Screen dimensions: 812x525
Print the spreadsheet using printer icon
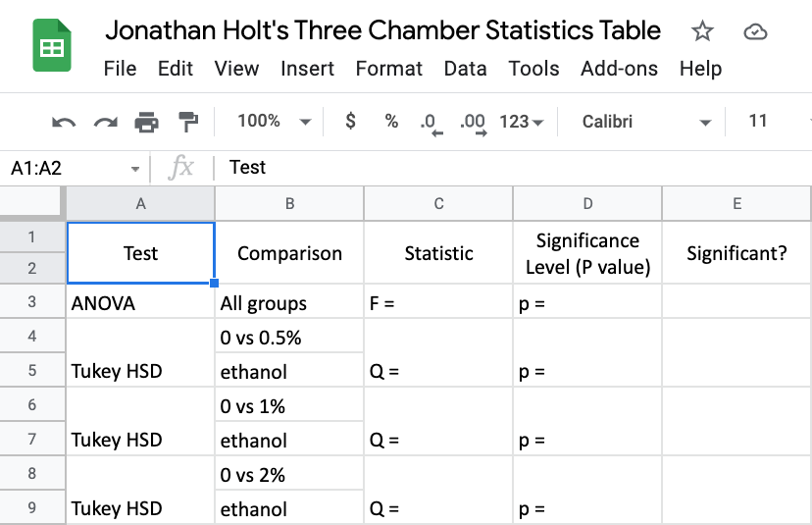point(146,122)
